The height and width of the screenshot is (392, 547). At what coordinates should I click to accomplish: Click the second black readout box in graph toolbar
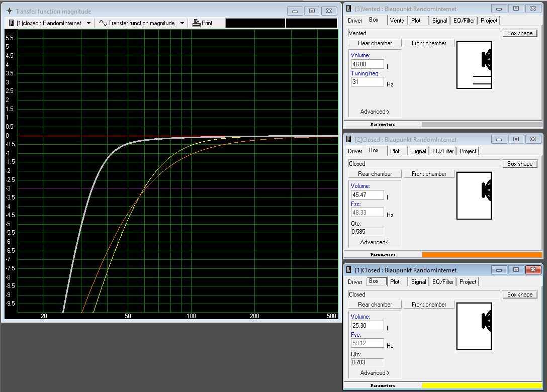312,23
